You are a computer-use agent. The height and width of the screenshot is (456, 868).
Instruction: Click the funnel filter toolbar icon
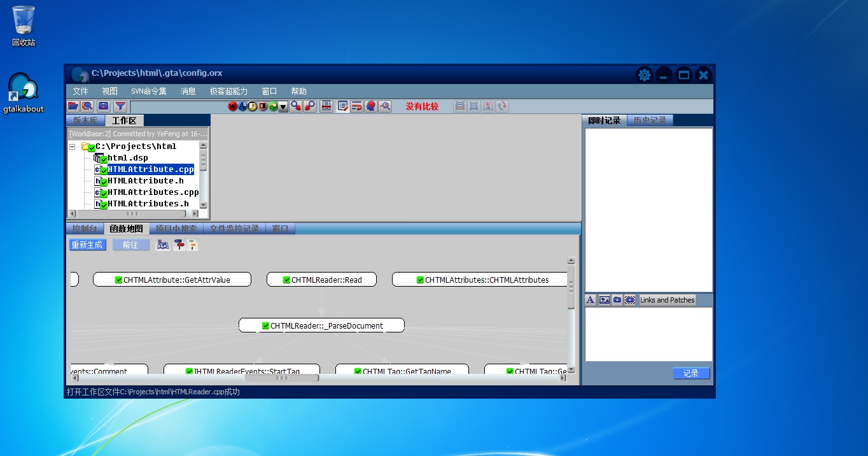pyautogui.click(x=120, y=106)
